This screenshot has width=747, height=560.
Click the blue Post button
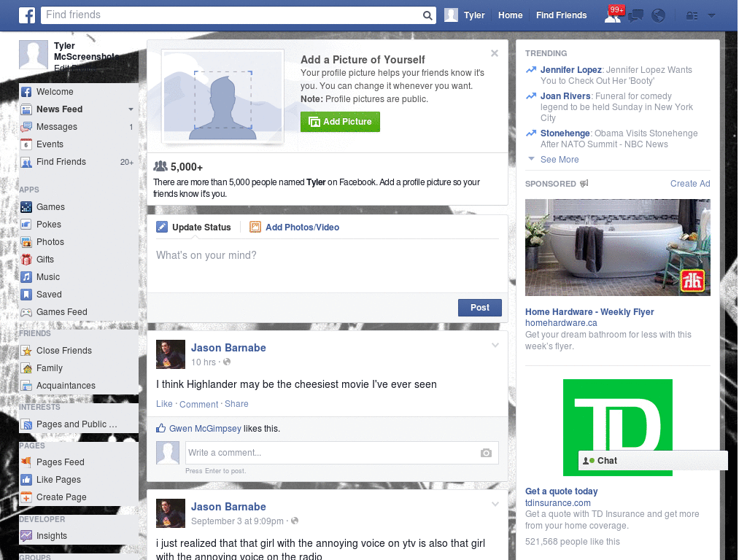point(480,308)
